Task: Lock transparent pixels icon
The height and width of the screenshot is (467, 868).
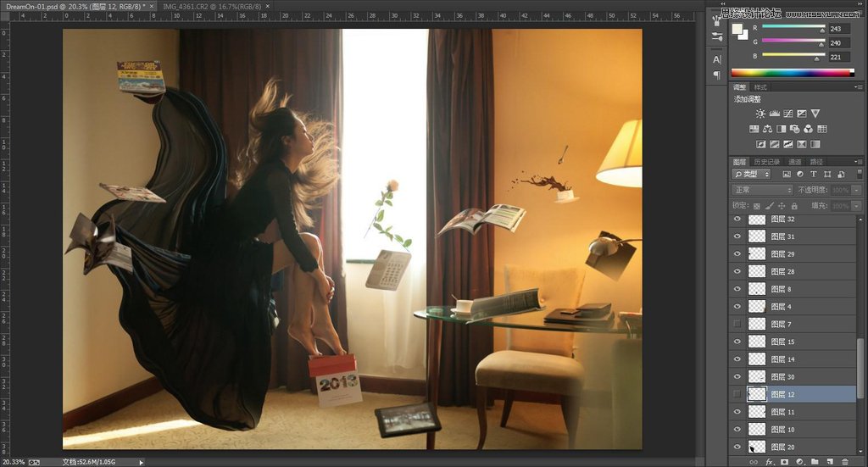Action: click(x=757, y=206)
